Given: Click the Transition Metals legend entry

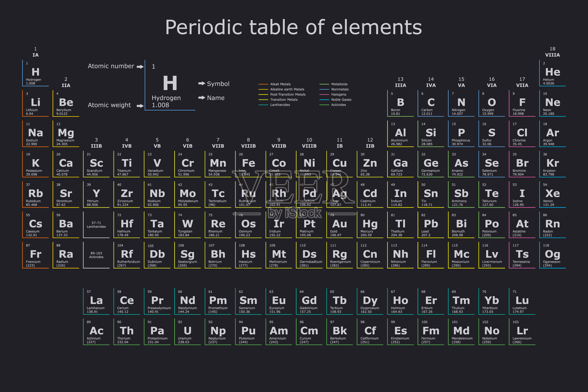Looking at the screenshot, I should tap(284, 100).
